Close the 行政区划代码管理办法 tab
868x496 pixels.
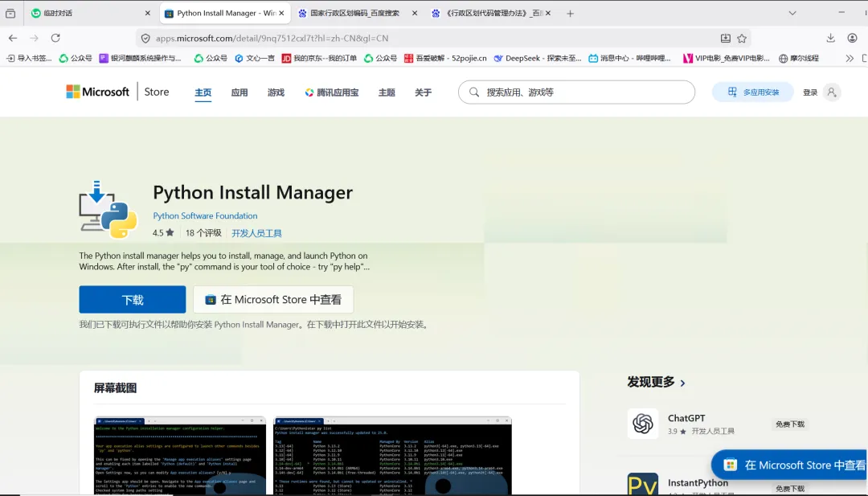coord(548,14)
